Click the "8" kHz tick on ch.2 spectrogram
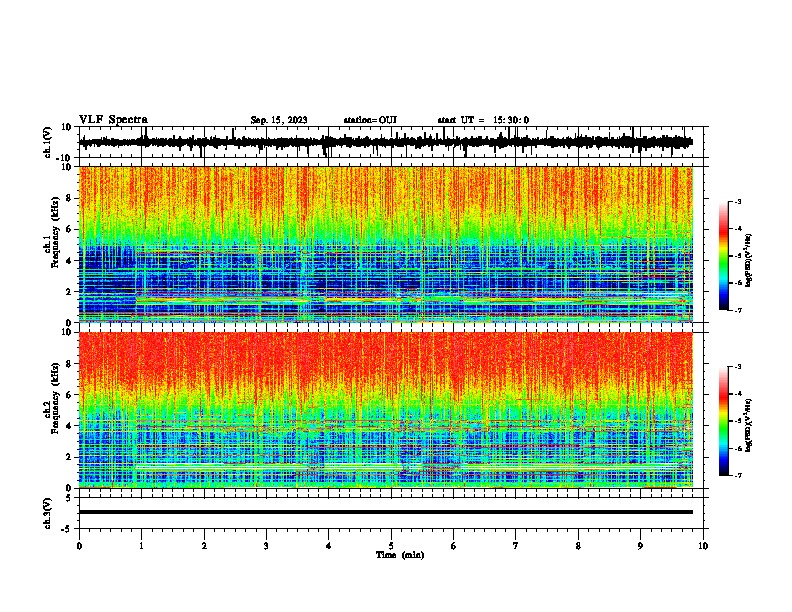 [x=69, y=364]
